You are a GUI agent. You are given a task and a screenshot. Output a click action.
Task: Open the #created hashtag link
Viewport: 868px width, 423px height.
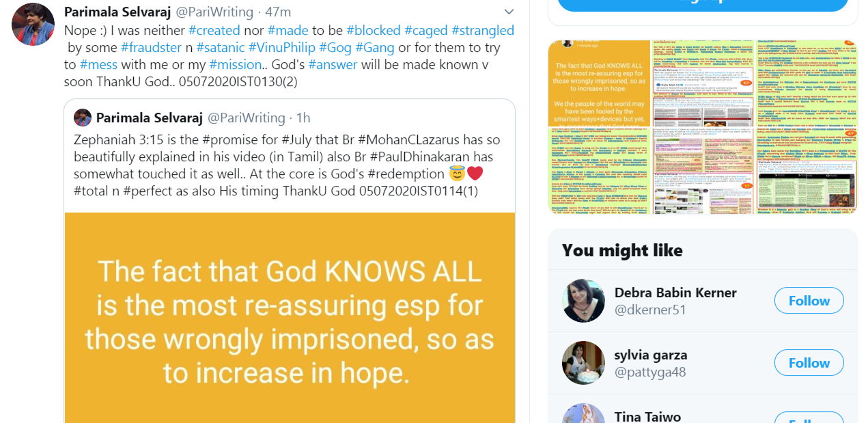click(214, 30)
